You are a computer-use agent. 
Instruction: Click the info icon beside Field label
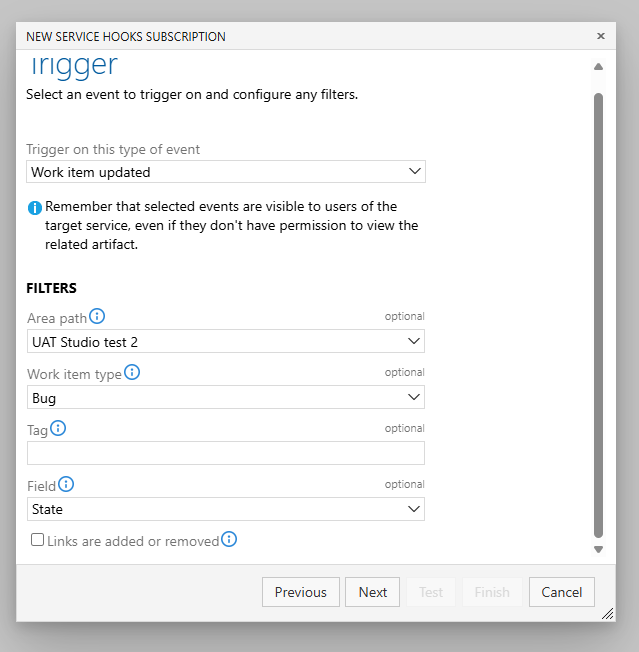point(66,484)
